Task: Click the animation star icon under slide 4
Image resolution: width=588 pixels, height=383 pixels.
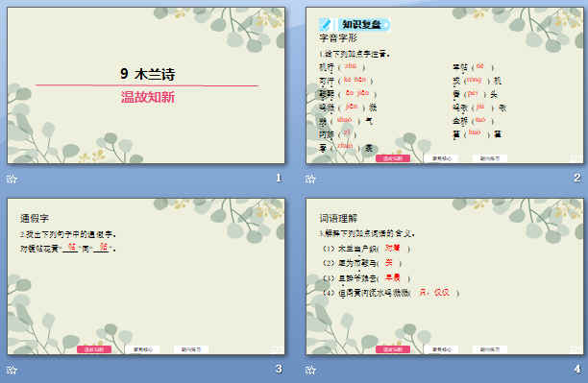Action: [310, 370]
